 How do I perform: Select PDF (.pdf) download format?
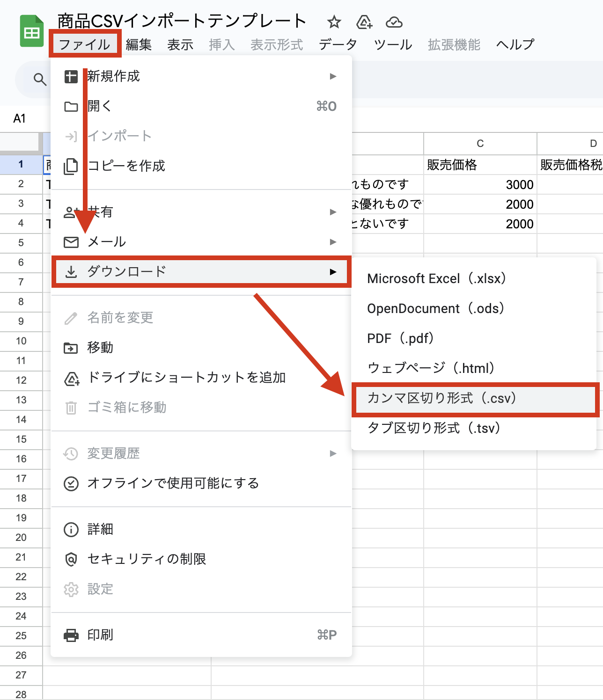coord(400,338)
